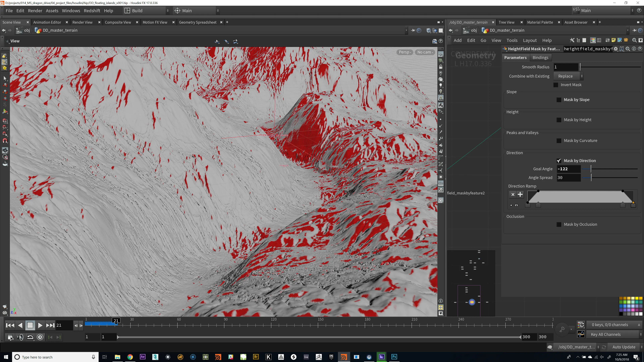Click Goal Angle slider
Image resolution: width=644 pixels, height=362 pixels.
[x=610, y=169]
